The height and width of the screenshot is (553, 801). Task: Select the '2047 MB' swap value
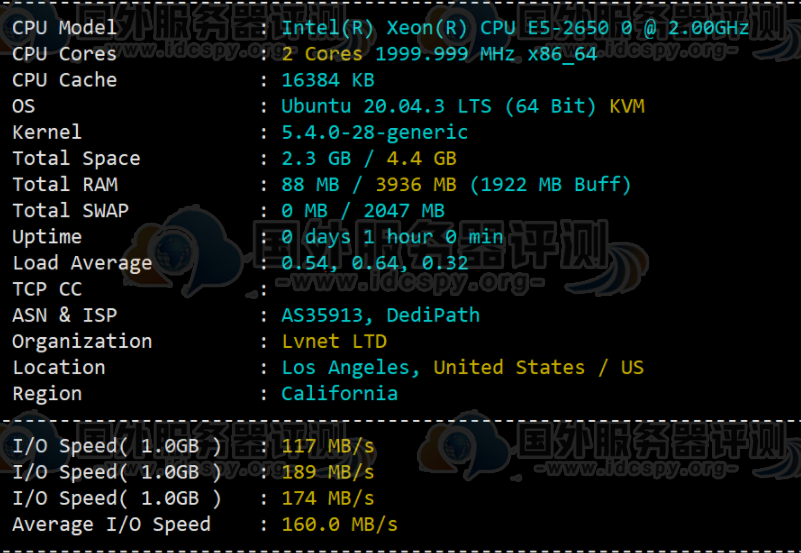404,210
